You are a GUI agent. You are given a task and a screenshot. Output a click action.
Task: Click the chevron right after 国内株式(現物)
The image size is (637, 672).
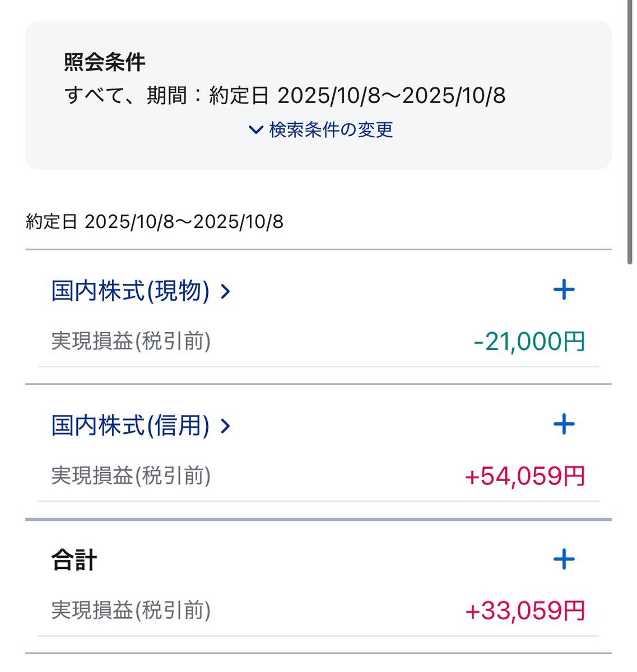click(225, 292)
